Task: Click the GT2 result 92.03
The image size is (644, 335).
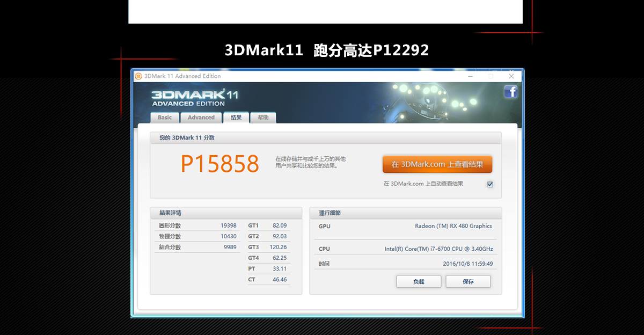Action: click(280, 236)
